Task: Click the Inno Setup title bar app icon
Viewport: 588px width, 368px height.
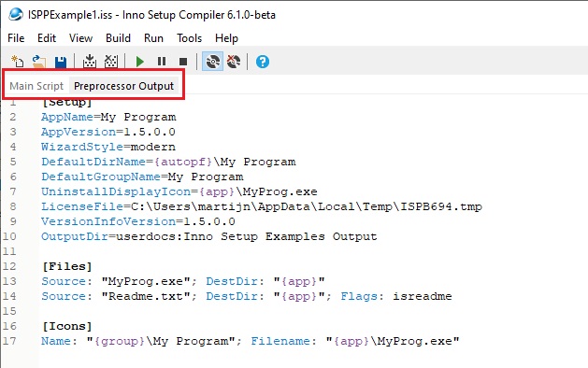Action: click(16, 14)
